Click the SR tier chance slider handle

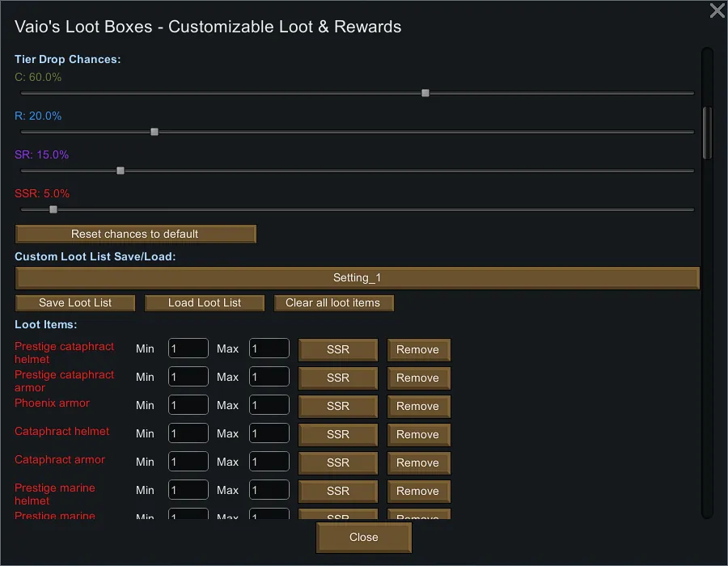pos(121,171)
